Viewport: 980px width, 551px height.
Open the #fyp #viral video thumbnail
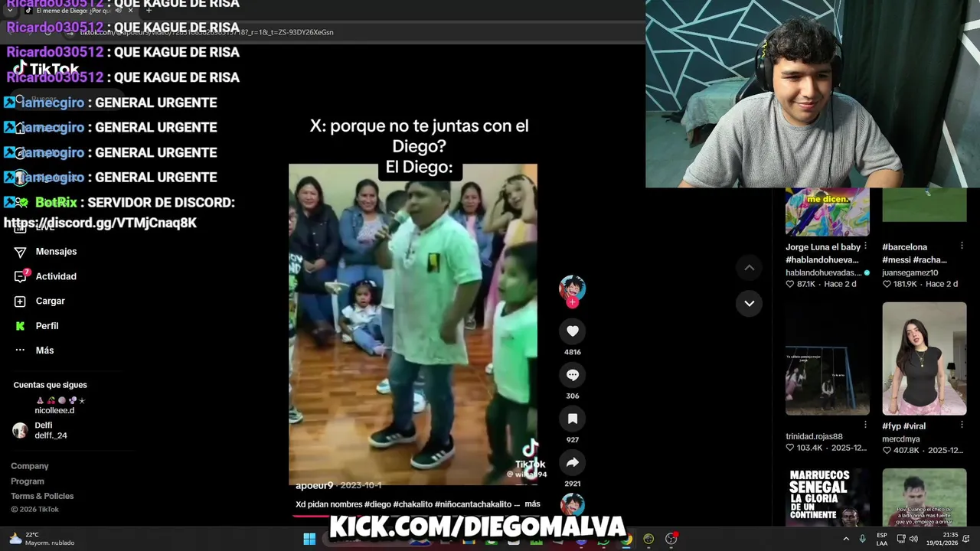(924, 358)
